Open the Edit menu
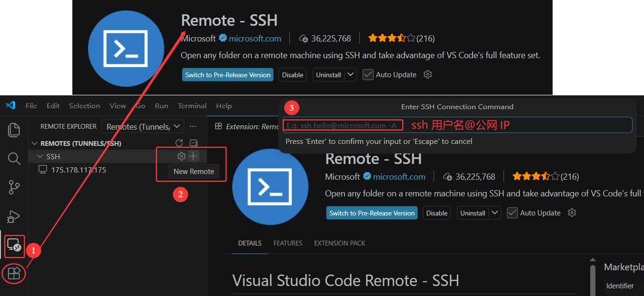The image size is (644, 296). [x=53, y=106]
